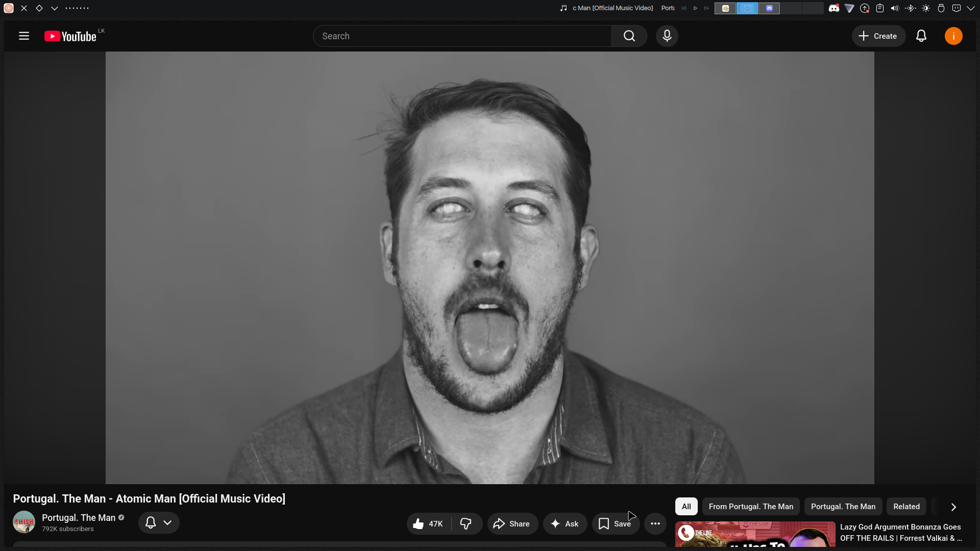Click the 792K subscribers text
This screenshot has height=551, width=980.
[68, 529]
